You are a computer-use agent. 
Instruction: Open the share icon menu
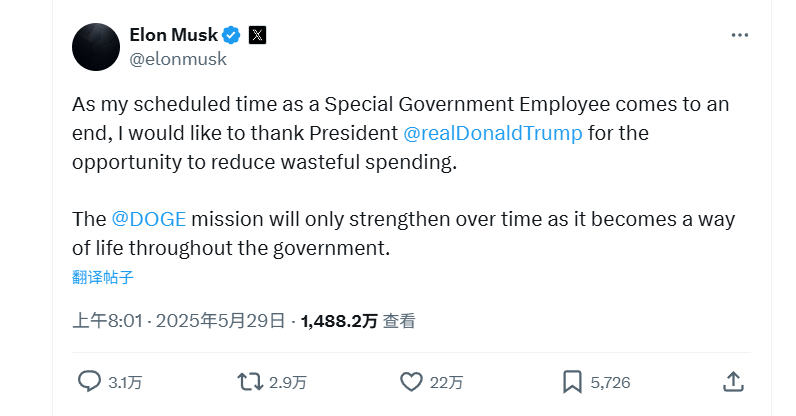[733, 381]
